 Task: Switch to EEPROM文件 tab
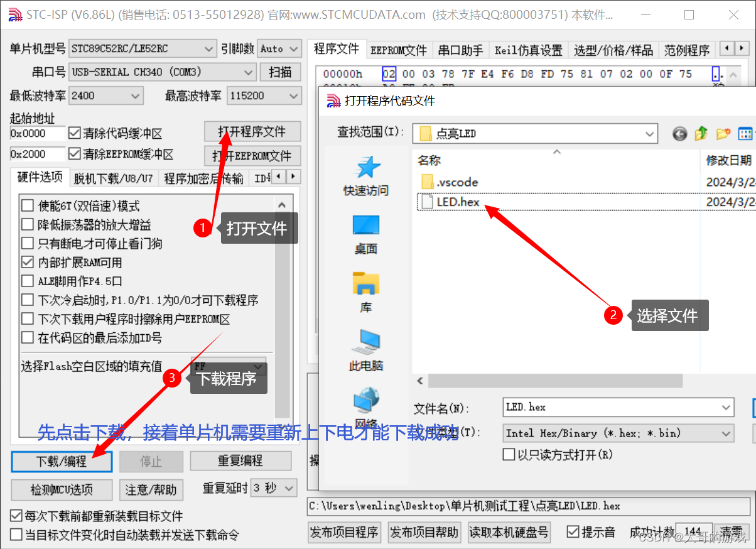(399, 50)
